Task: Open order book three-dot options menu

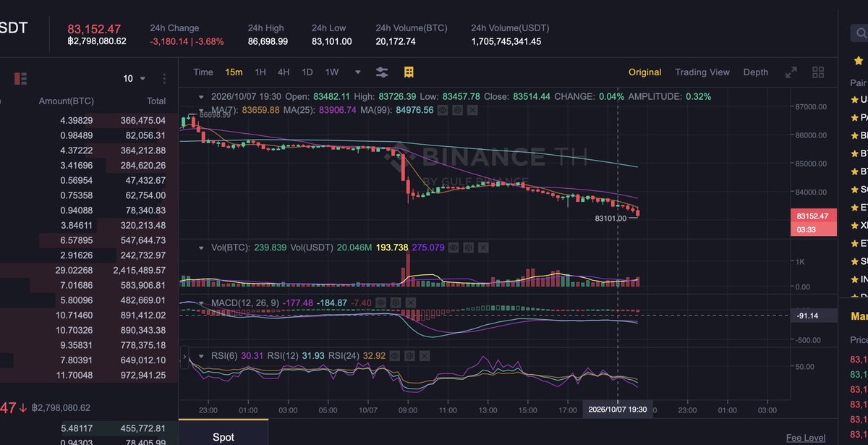Action: [x=164, y=78]
